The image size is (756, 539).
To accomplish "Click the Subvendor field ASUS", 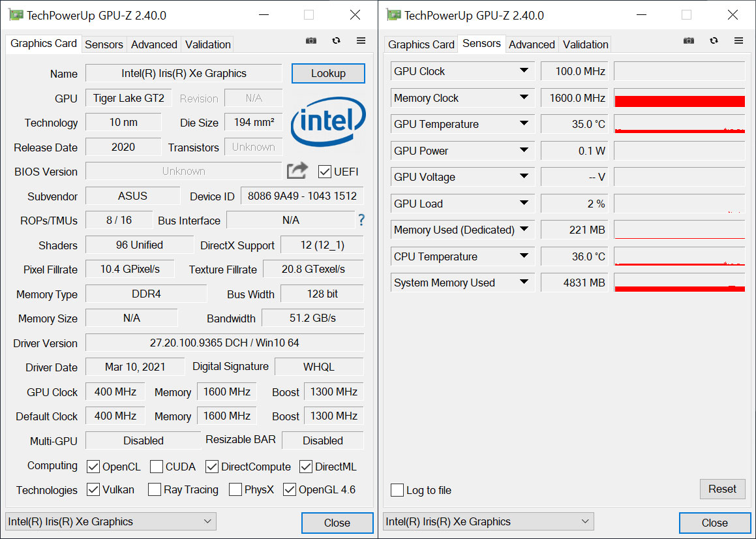I will [132, 196].
